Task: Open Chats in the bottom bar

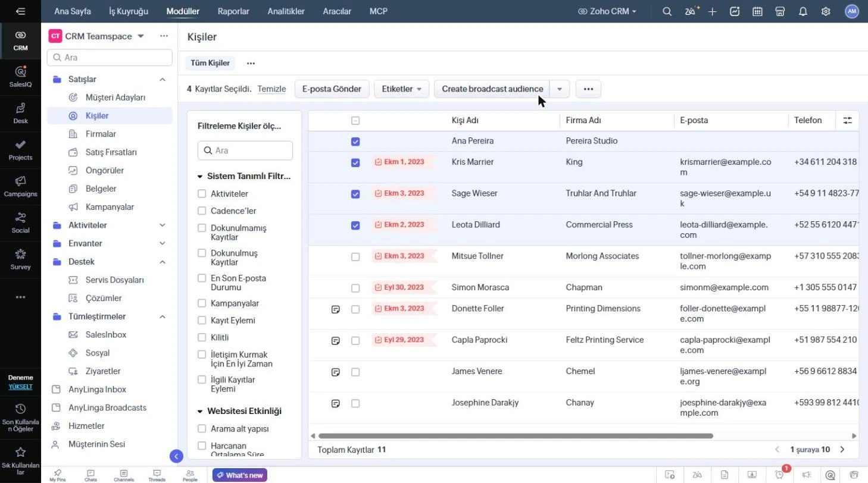Action: click(x=90, y=475)
